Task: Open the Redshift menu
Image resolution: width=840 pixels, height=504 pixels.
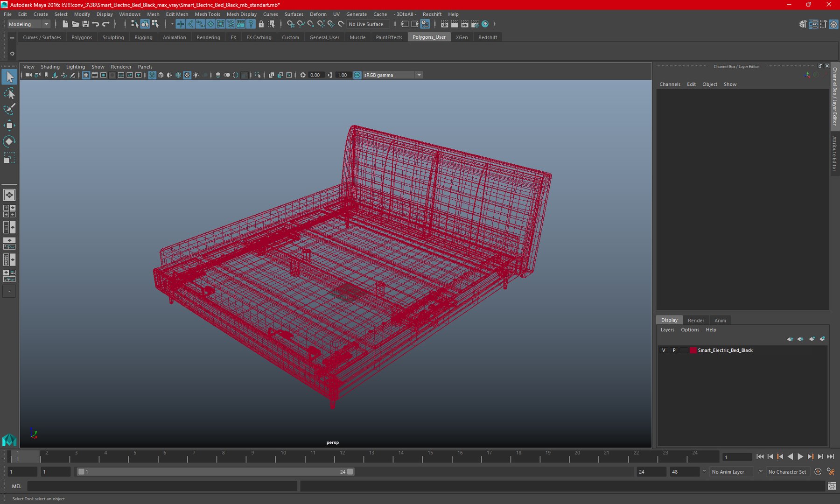Action: click(432, 14)
